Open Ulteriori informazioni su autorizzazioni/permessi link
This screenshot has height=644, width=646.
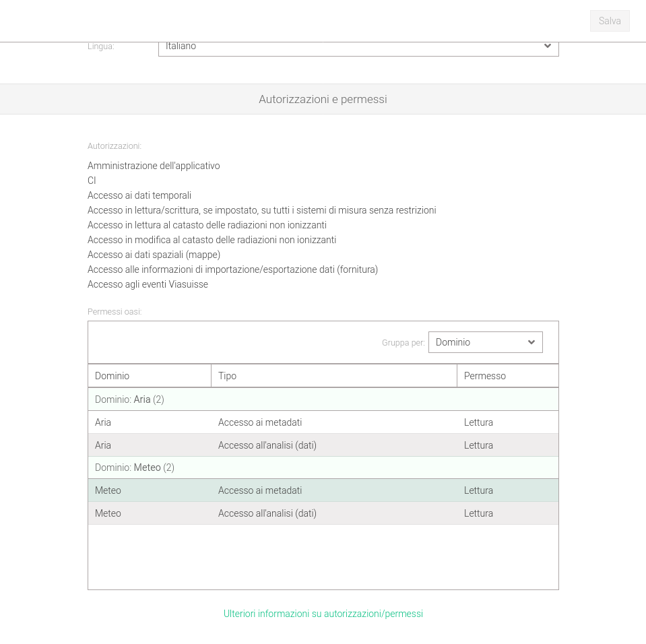[x=323, y=614]
